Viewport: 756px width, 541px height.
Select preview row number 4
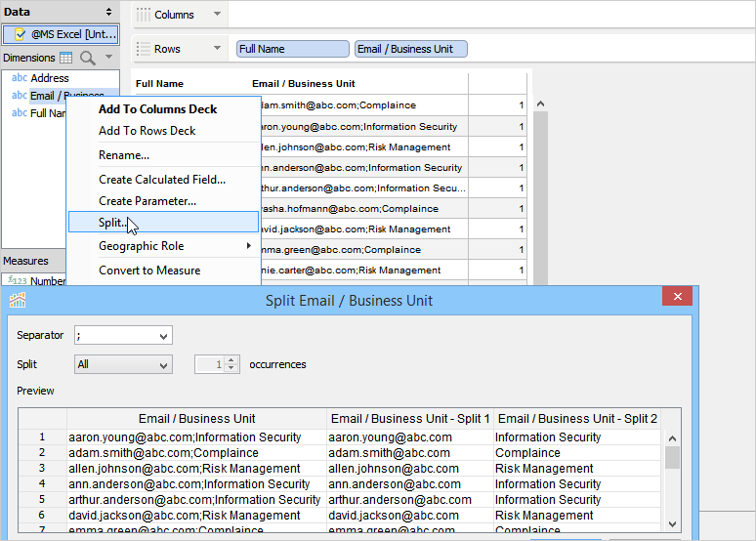[42, 483]
